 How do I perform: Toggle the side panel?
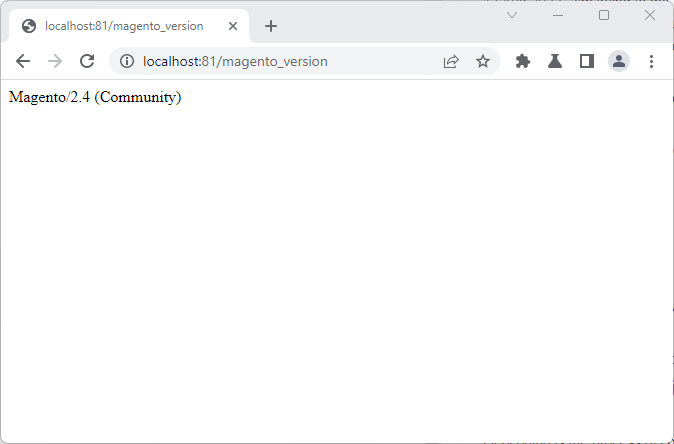587,61
